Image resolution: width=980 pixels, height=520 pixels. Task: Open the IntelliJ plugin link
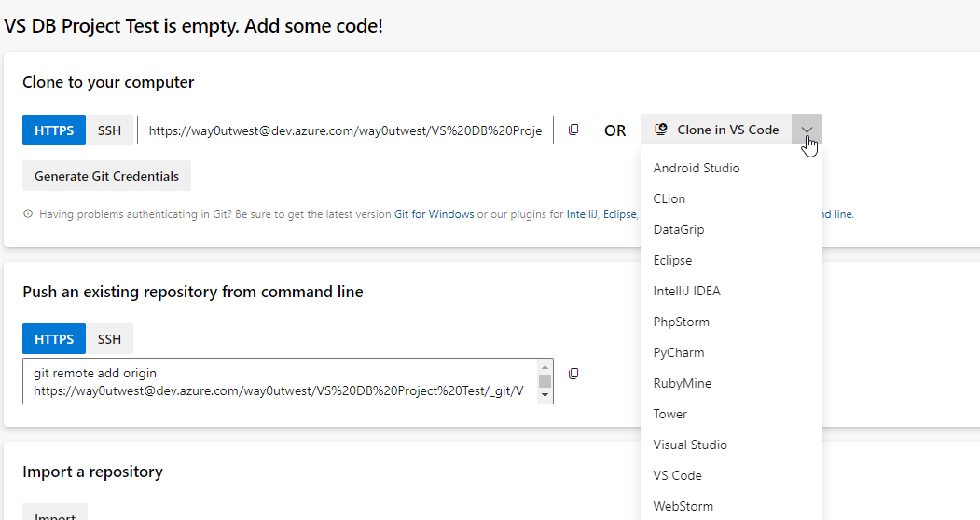pyautogui.click(x=582, y=213)
